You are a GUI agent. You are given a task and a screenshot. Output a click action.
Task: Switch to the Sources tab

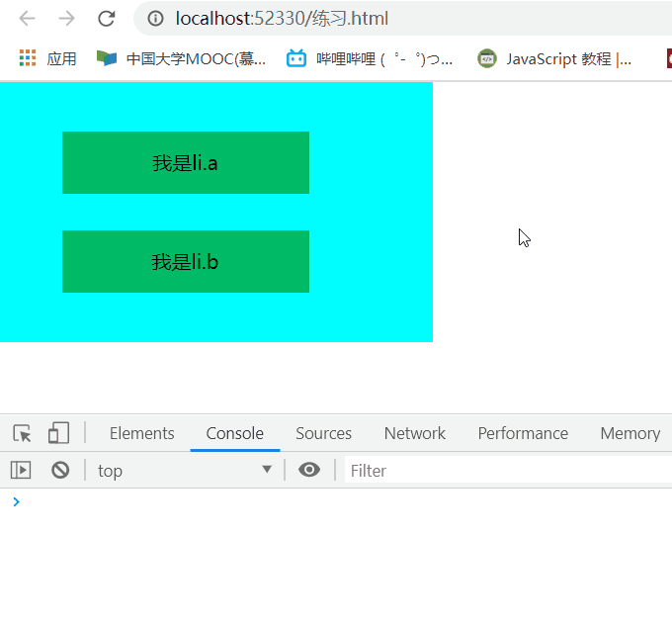(x=323, y=433)
